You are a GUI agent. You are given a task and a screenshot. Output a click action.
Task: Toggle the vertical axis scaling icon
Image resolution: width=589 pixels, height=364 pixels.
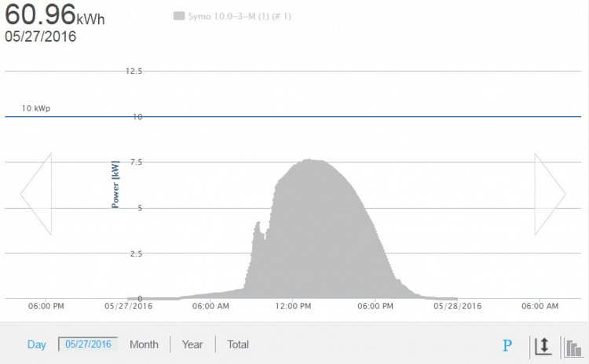pos(542,345)
